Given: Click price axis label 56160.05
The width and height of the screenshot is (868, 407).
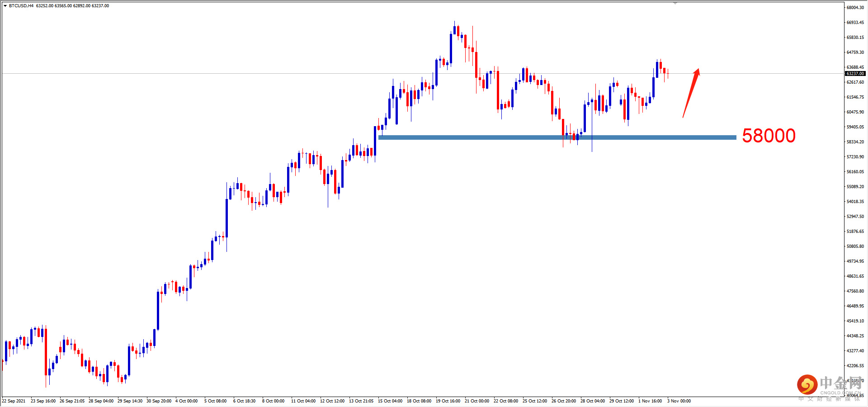Looking at the screenshot, I should tap(855, 172).
